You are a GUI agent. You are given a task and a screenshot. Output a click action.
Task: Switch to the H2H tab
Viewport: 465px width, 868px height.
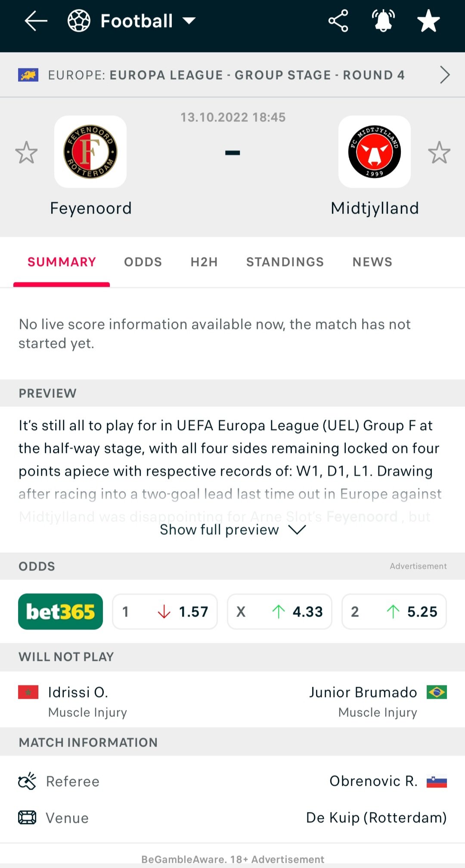click(204, 262)
